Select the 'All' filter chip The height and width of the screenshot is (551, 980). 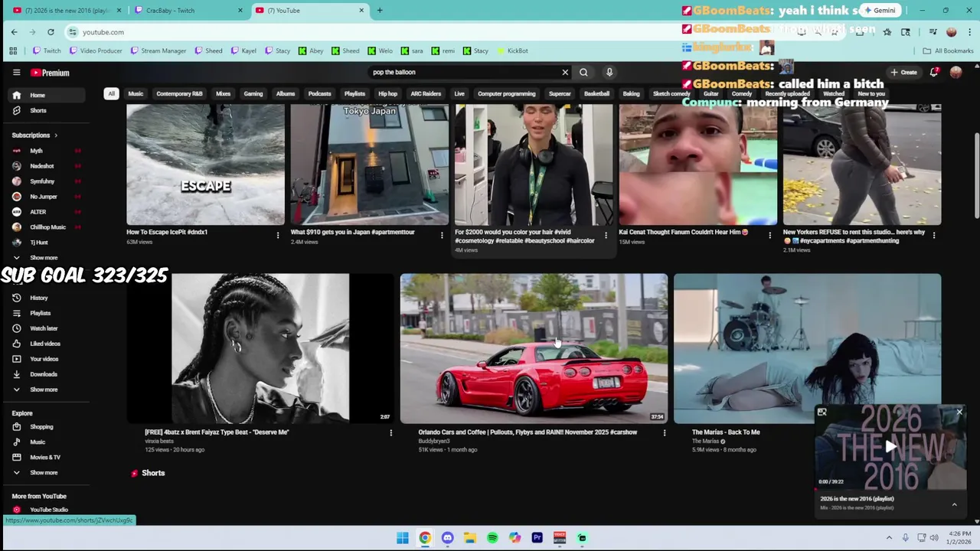point(111,93)
